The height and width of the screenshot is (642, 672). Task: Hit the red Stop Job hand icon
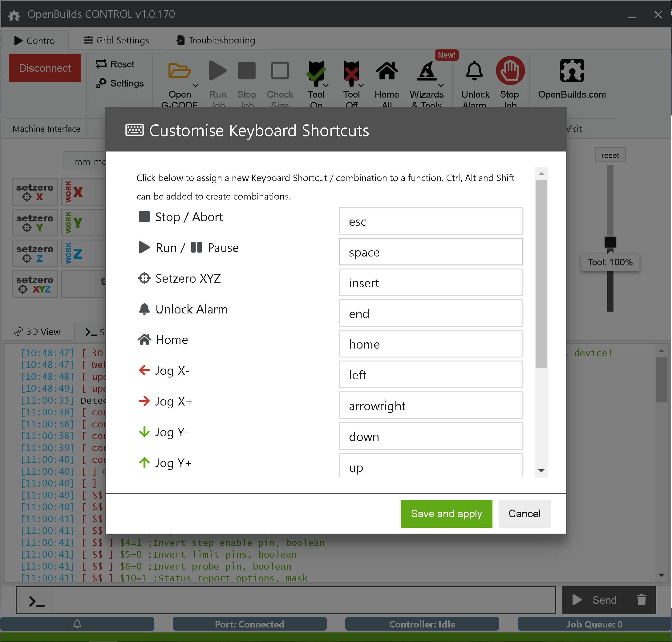510,71
